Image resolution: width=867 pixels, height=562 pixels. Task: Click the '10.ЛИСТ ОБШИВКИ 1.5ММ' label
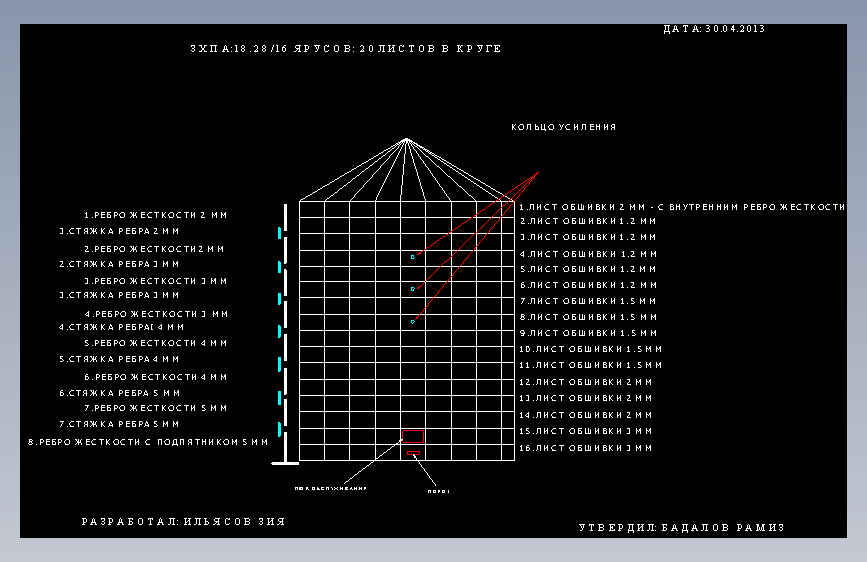click(x=591, y=350)
